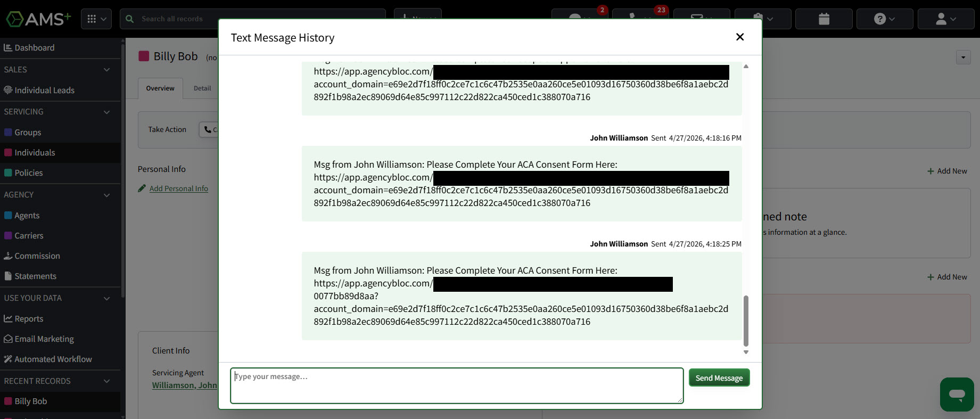Image resolution: width=980 pixels, height=419 pixels.
Task: Open the help question mark menu
Action: point(885,19)
